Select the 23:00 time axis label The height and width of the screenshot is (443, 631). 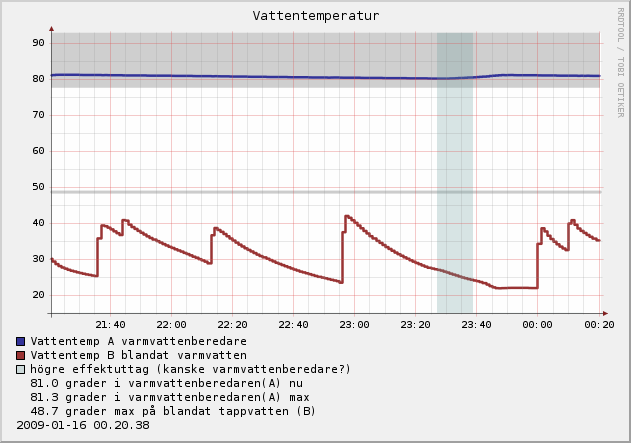(x=355, y=325)
